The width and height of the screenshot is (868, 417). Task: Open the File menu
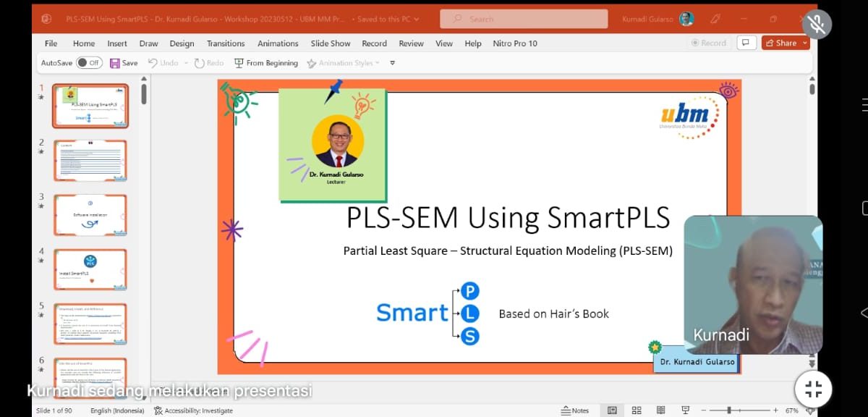tap(51, 43)
